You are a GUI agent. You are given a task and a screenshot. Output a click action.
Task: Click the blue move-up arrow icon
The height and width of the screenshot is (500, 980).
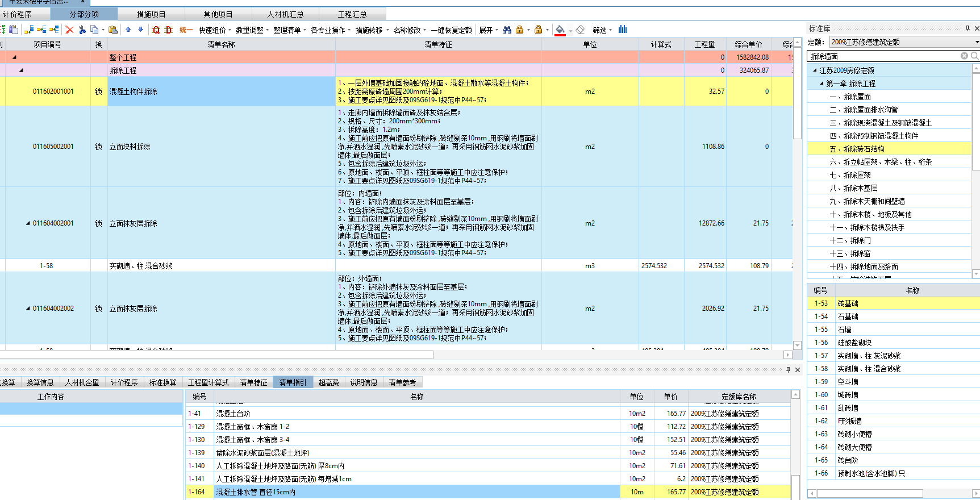(x=128, y=30)
